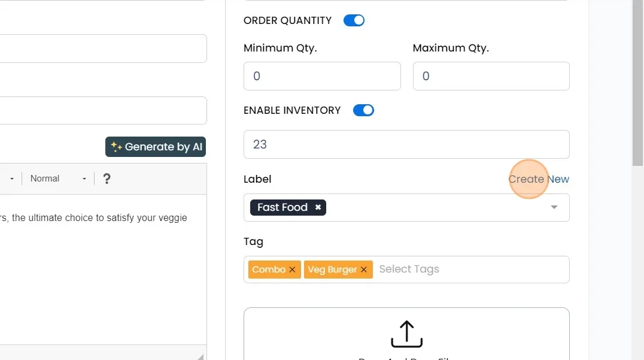Expand the Label dropdown arrow

[x=554, y=207]
